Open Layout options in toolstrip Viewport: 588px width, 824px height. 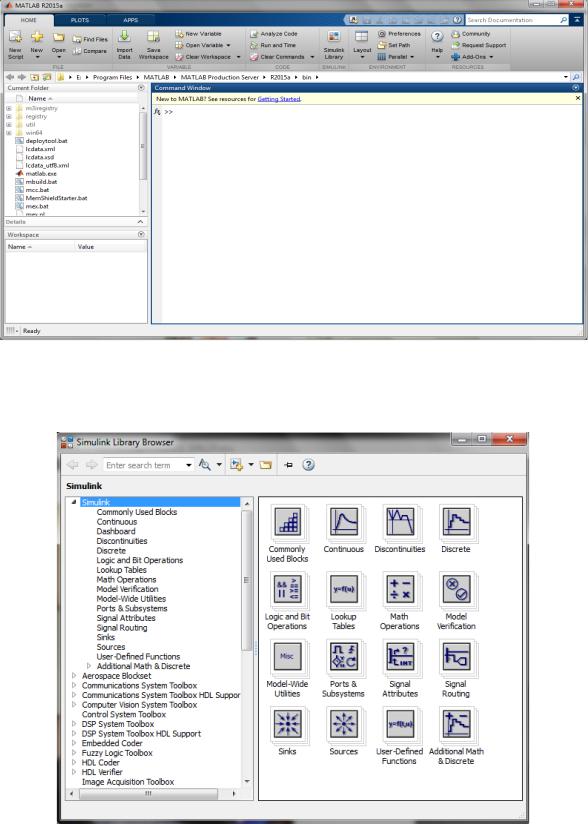[x=362, y=44]
